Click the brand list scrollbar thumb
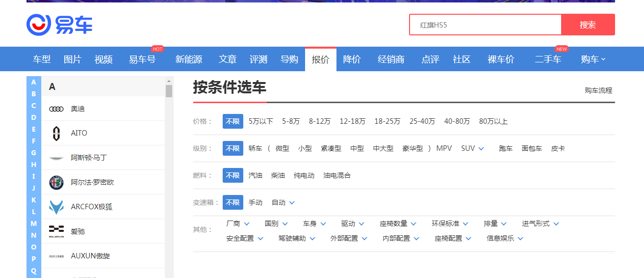This screenshot has height=278, width=644. pyautogui.click(x=169, y=91)
